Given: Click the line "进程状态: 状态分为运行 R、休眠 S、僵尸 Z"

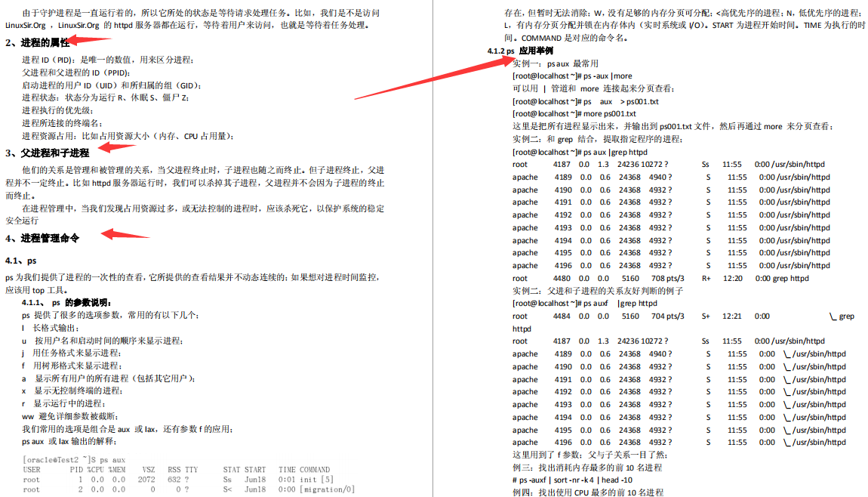Looking at the screenshot, I should click(x=105, y=97).
